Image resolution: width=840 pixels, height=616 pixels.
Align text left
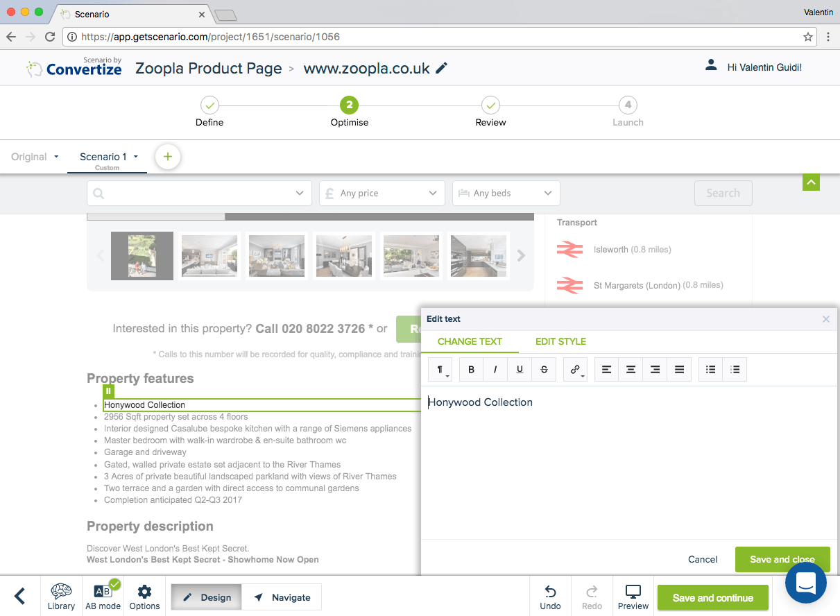click(607, 370)
